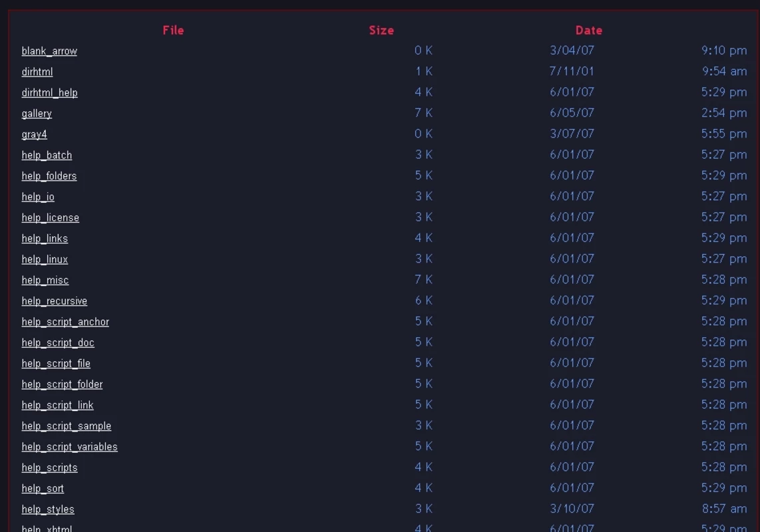
Task: Open the help_license link
Action: (51, 217)
